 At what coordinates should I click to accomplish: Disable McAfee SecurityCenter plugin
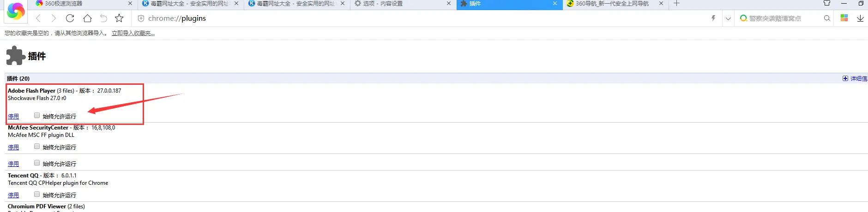pos(13,147)
